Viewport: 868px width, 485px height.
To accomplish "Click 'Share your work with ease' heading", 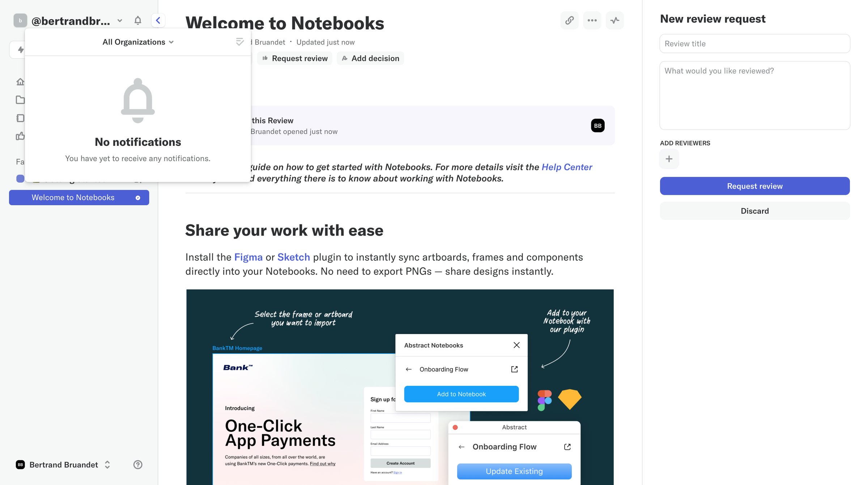I will [284, 231].
